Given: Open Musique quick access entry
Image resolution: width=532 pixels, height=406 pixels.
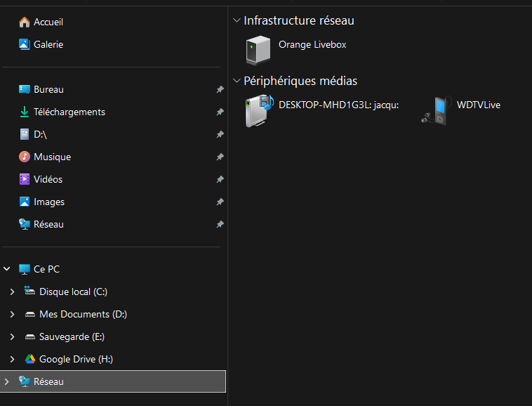Looking at the screenshot, I should coord(52,157).
